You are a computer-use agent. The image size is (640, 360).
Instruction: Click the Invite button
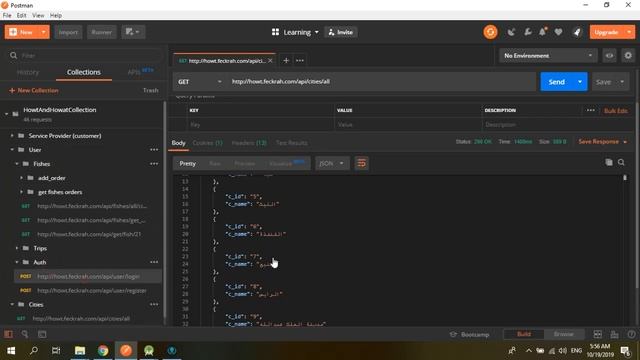341,32
